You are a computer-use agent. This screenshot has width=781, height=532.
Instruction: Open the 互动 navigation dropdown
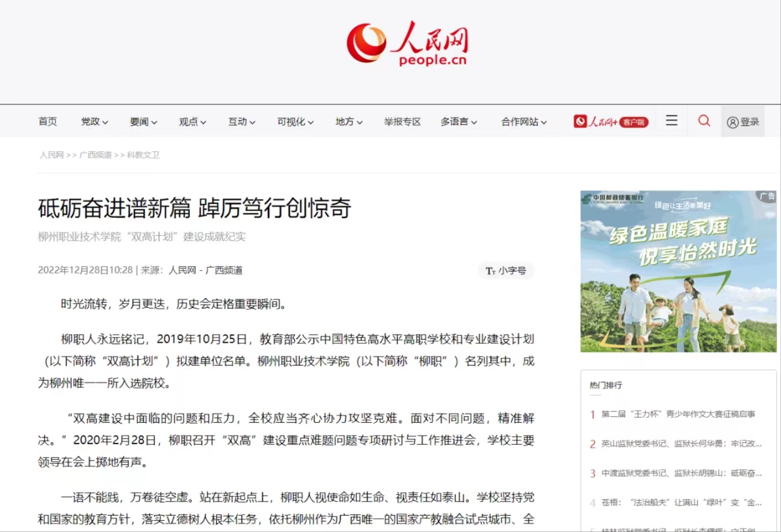(x=241, y=122)
